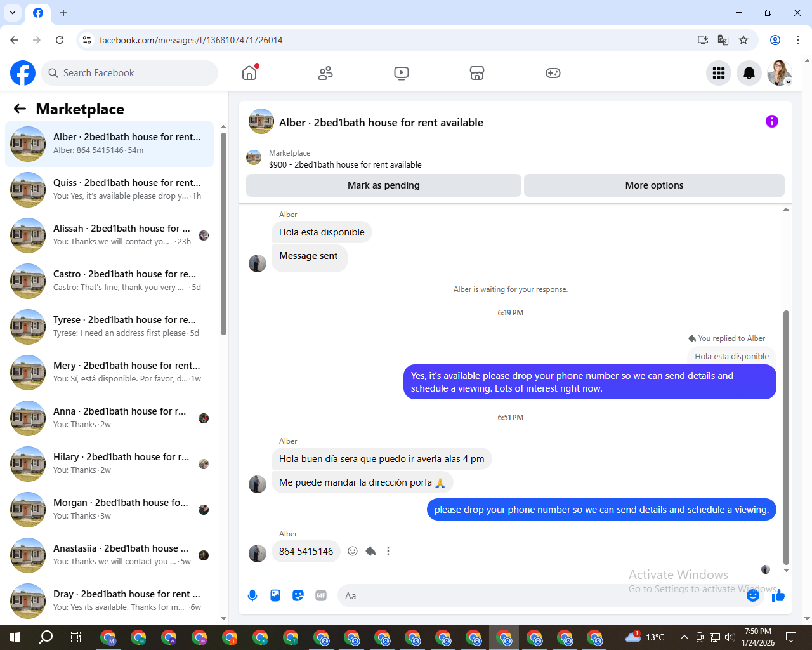Open the Friends icon in top navigation

pyautogui.click(x=325, y=73)
